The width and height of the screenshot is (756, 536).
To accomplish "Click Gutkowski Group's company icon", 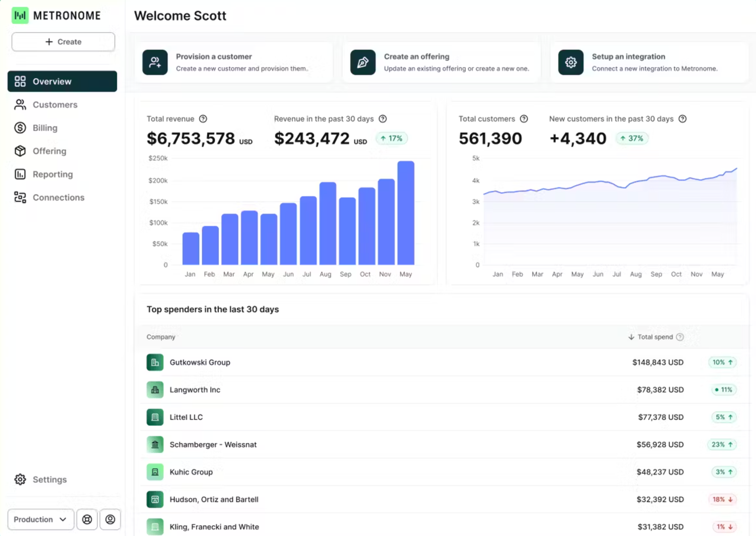I will pyautogui.click(x=155, y=362).
